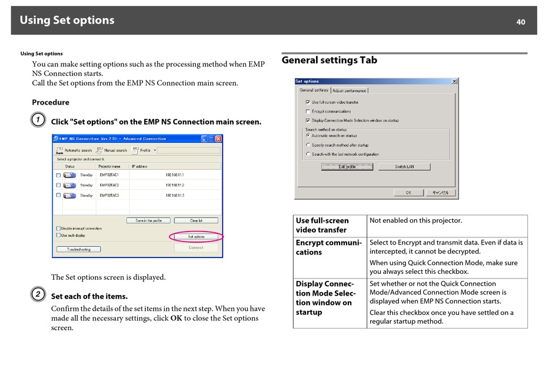Enable Disable interrupt connection checkbox
Viewport: 559px width, 392px height.
[x=58, y=229]
